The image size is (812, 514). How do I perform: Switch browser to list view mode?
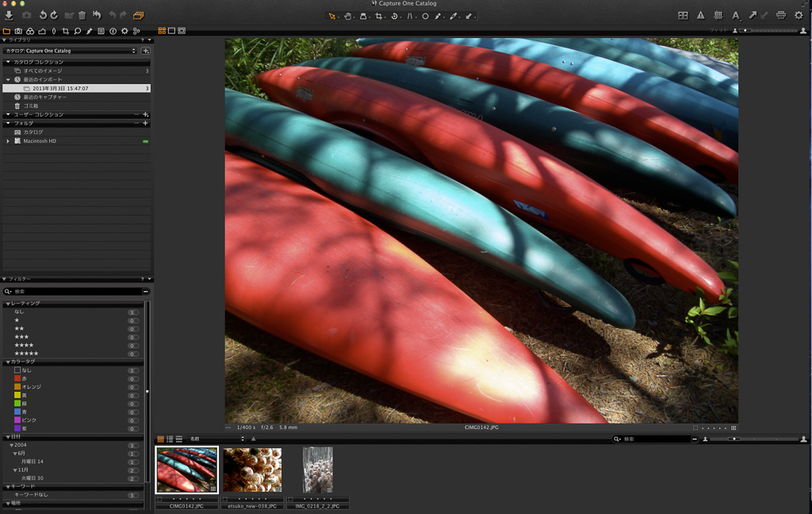point(170,439)
